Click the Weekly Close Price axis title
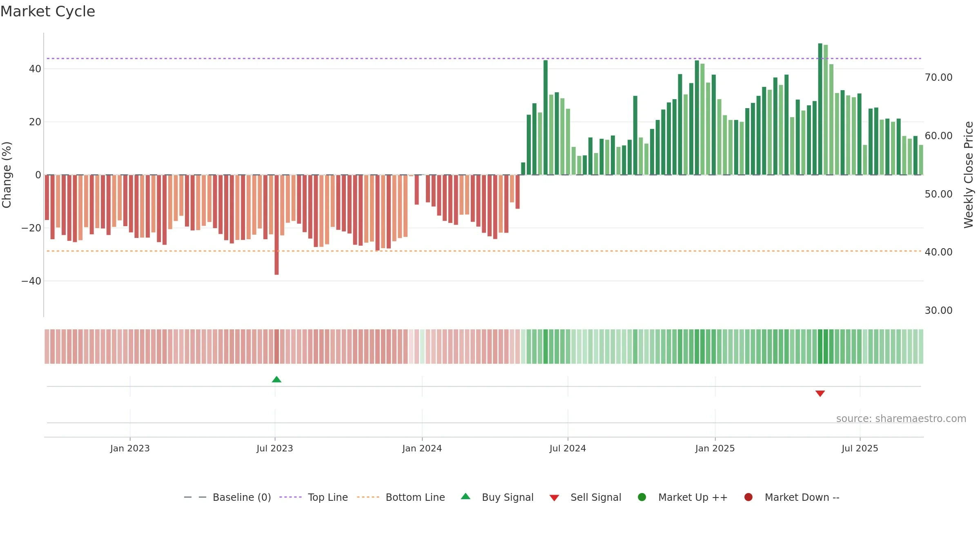 click(969, 175)
